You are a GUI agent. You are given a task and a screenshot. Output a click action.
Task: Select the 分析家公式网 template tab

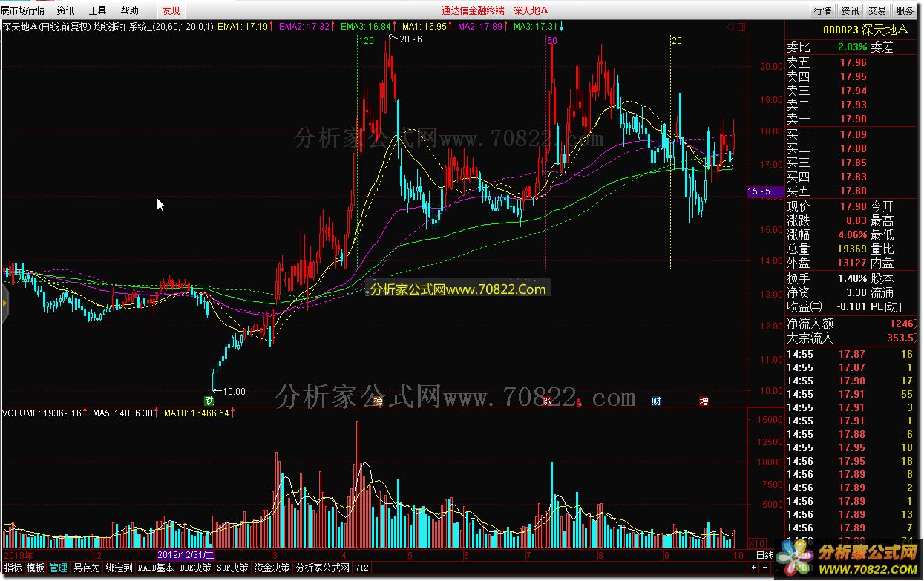322,568
